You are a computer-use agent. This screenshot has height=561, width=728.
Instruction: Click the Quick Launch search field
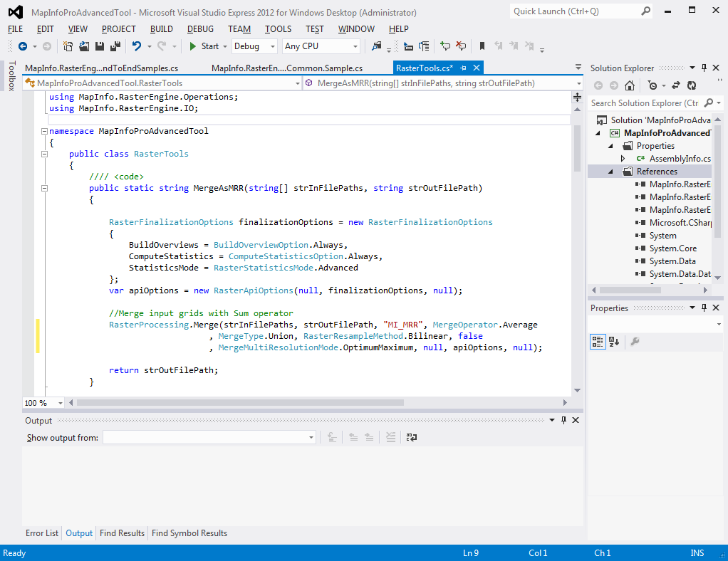pos(575,11)
